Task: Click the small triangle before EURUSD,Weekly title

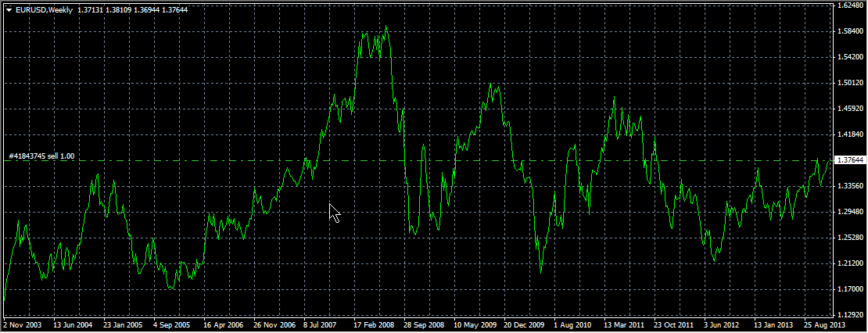Action: [x=9, y=9]
